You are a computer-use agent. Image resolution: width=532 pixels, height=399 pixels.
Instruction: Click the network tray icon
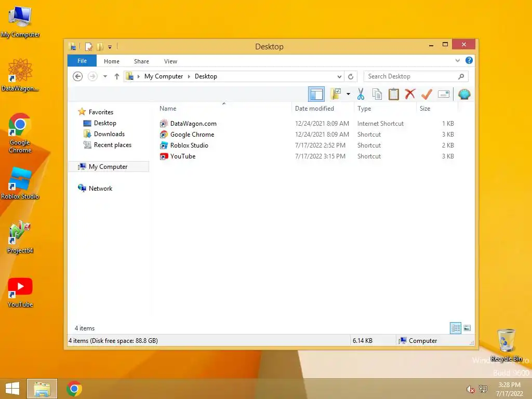coord(483,389)
